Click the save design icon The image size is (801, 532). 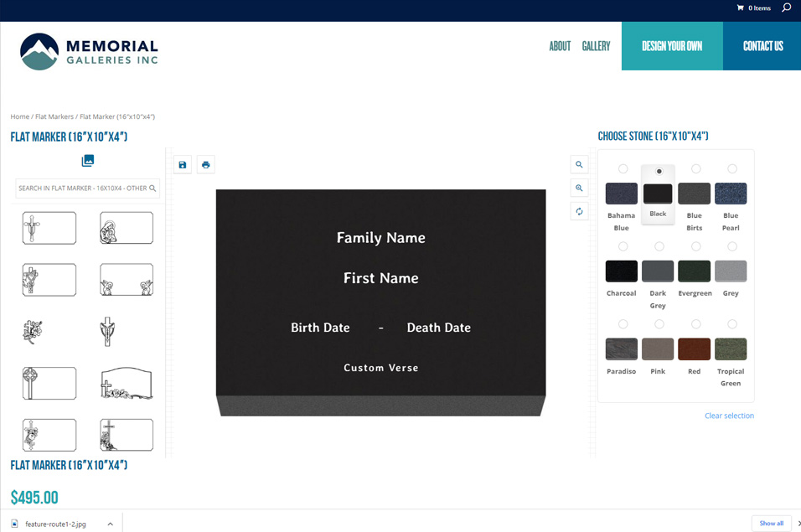pos(183,165)
